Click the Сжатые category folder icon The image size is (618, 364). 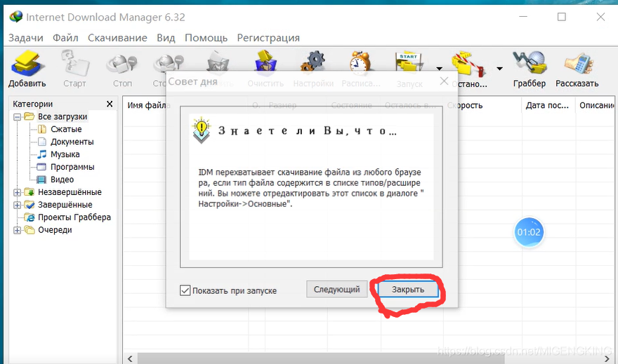point(41,129)
